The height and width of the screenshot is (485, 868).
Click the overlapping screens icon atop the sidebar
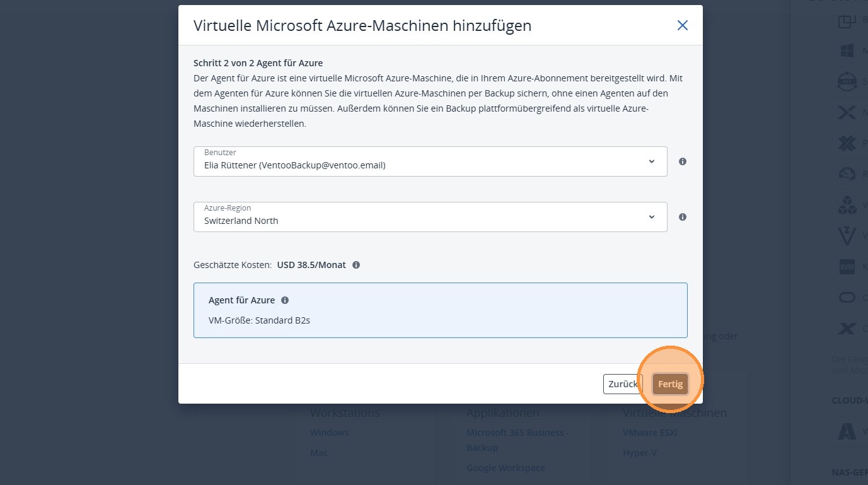(x=847, y=21)
